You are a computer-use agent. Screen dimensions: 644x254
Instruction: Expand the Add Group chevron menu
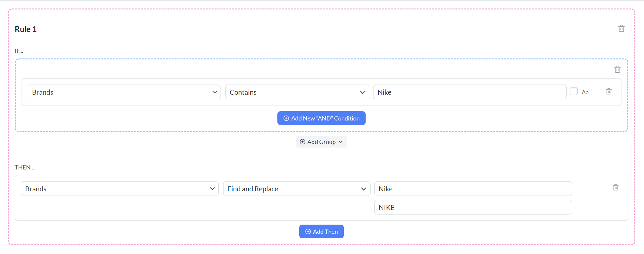[x=340, y=142]
